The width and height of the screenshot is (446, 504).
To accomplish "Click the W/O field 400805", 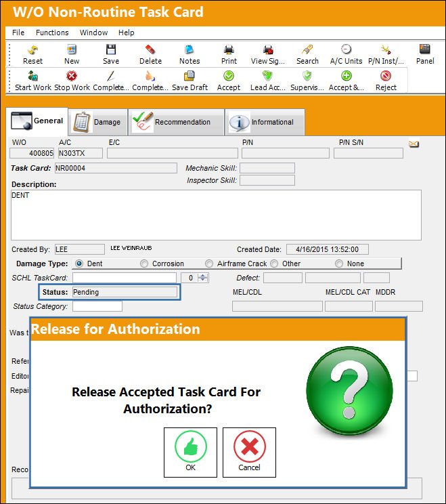I will [x=32, y=153].
